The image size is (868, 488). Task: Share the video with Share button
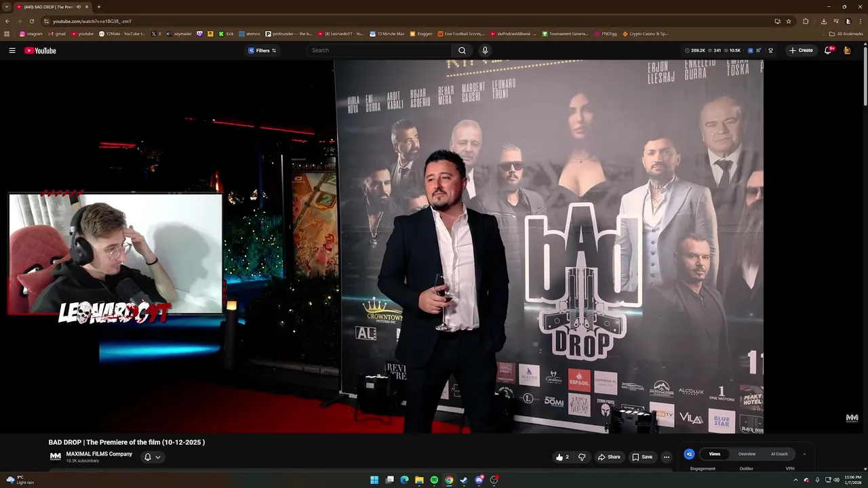608,457
